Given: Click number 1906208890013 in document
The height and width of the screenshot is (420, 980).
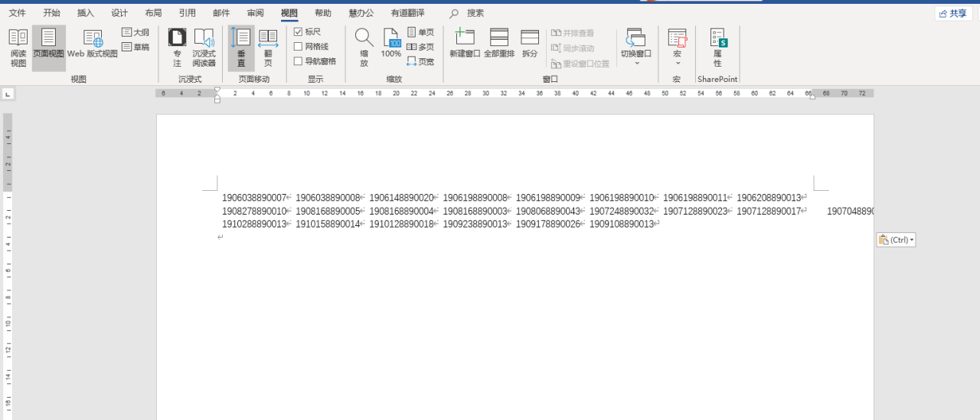Looking at the screenshot, I should pos(769,198).
